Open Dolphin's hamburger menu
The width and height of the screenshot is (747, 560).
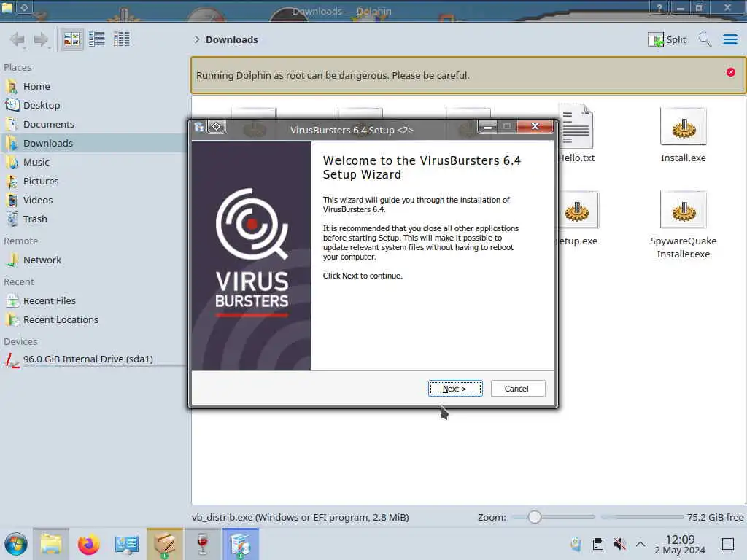729,39
